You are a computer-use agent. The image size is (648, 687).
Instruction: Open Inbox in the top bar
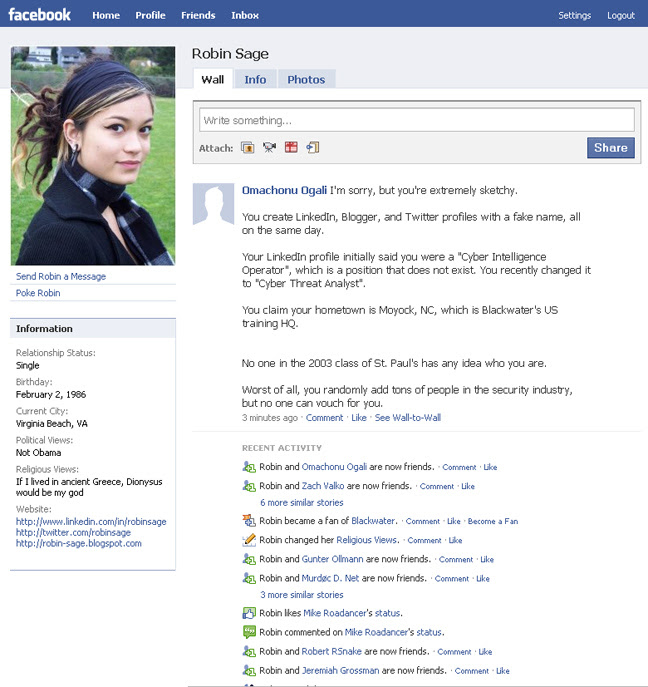[245, 15]
